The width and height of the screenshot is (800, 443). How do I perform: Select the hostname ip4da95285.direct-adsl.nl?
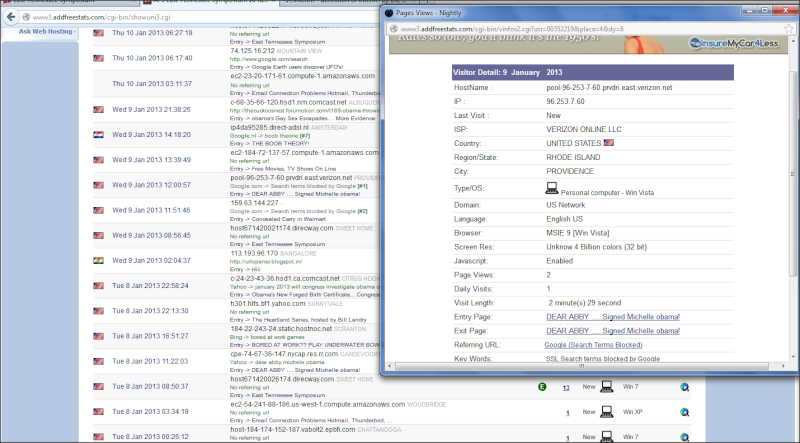pyautogui.click(x=269, y=128)
